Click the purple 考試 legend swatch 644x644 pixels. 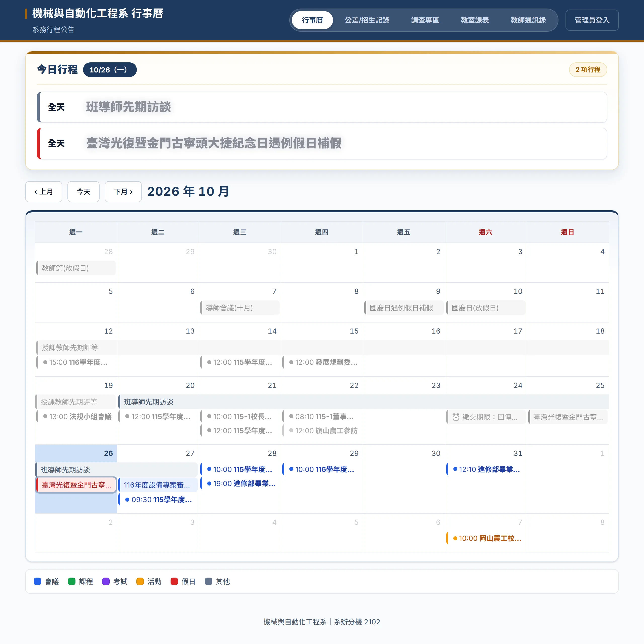[106, 581]
